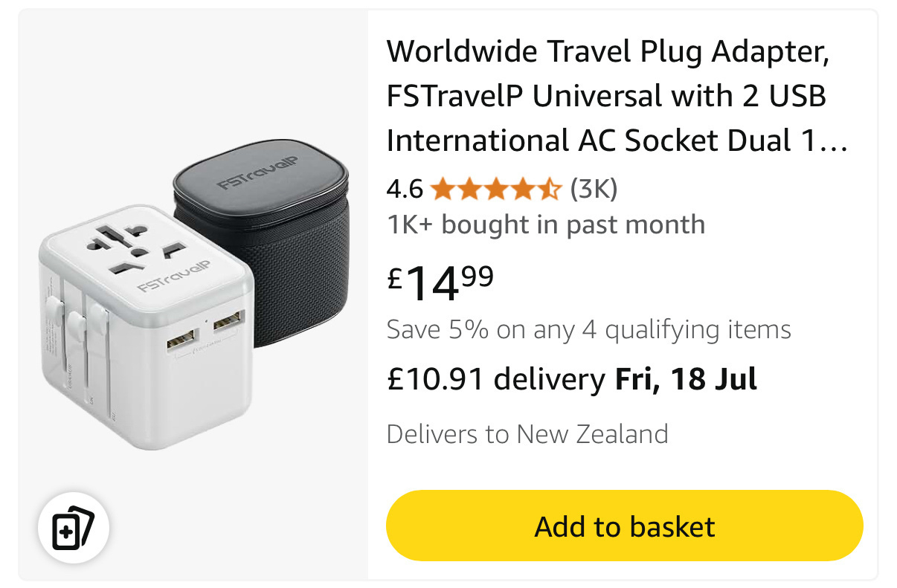The width and height of the screenshot is (897, 588).
Task: Click the FSTravelP logo on the white adapter
Action: (173, 275)
